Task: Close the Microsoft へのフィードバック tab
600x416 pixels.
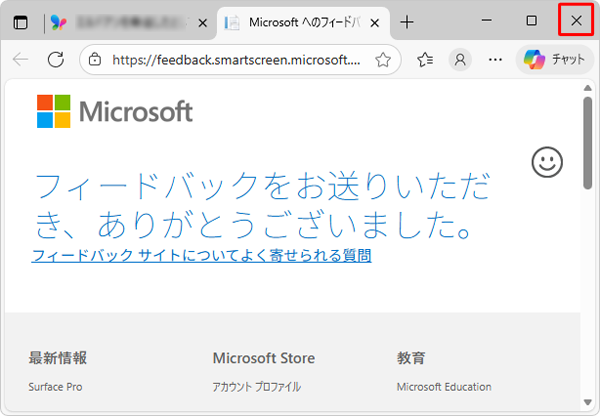Action: (373, 22)
